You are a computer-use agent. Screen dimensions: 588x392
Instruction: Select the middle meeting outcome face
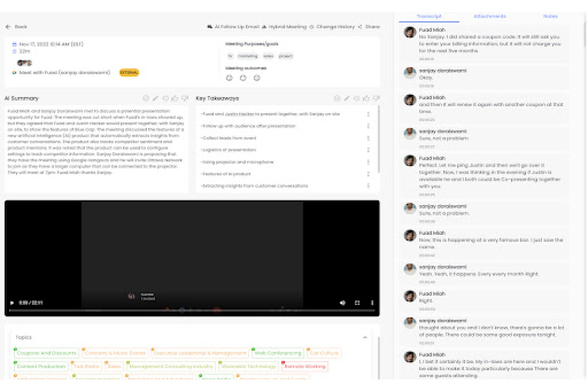click(x=243, y=78)
